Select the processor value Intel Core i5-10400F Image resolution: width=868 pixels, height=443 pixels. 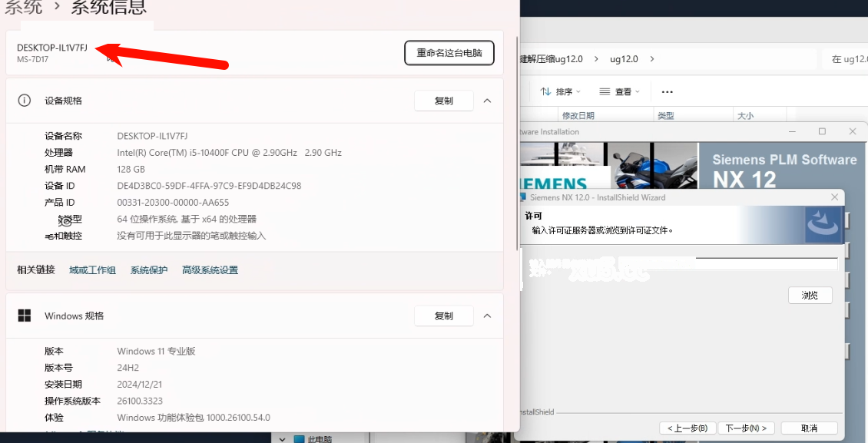click(229, 153)
